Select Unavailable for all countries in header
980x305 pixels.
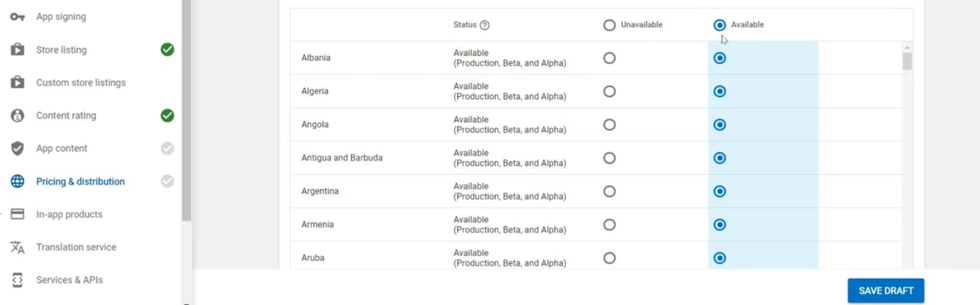(609, 25)
